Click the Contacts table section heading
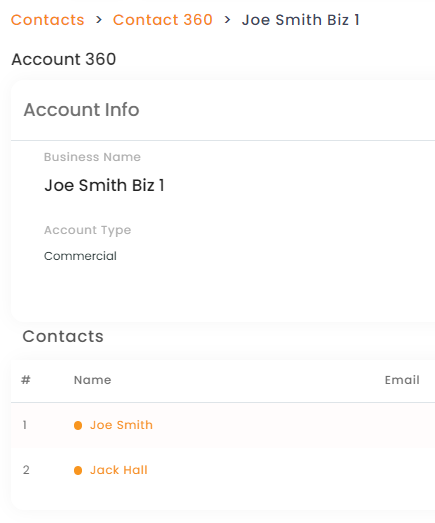This screenshot has height=523, width=435. coord(63,336)
